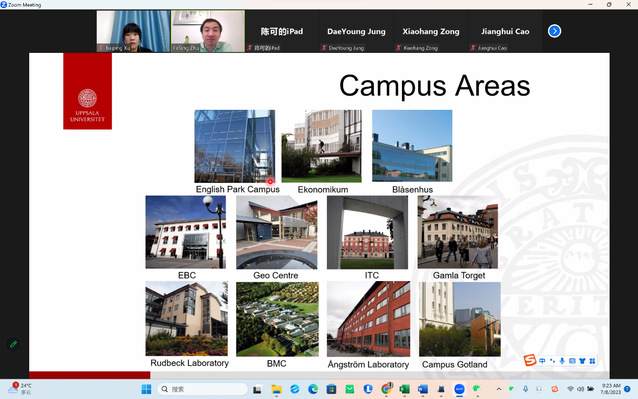This screenshot has width=638, height=399.
Task: Open the Windows Start menu
Action: (x=146, y=389)
